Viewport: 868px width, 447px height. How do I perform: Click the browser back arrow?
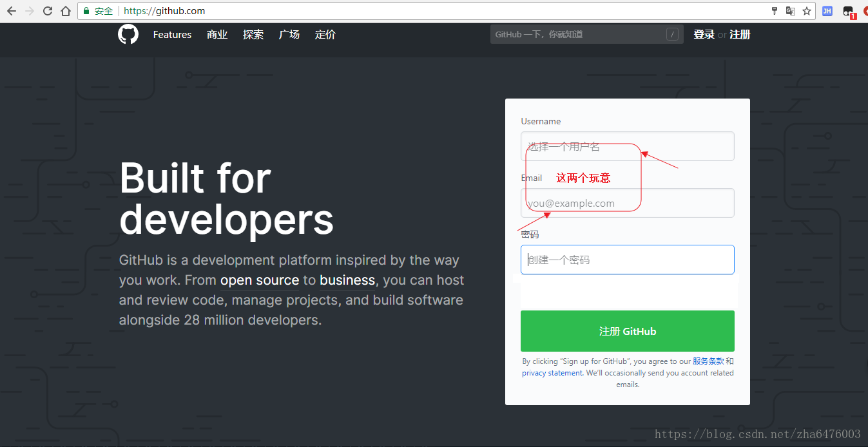[x=12, y=11]
